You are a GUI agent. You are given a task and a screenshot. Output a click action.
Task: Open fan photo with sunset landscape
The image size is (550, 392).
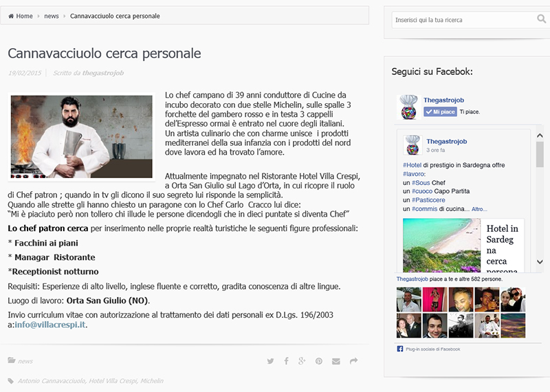click(513, 326)
